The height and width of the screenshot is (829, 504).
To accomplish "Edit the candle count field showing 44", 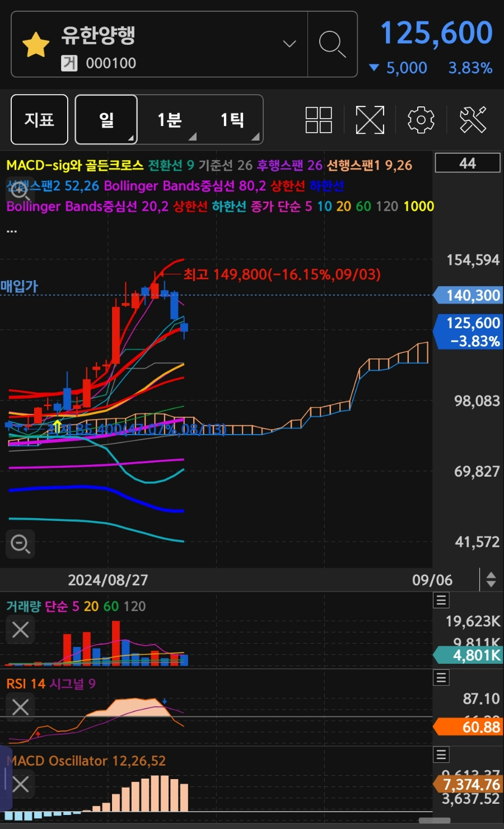I will click(468, 163).
